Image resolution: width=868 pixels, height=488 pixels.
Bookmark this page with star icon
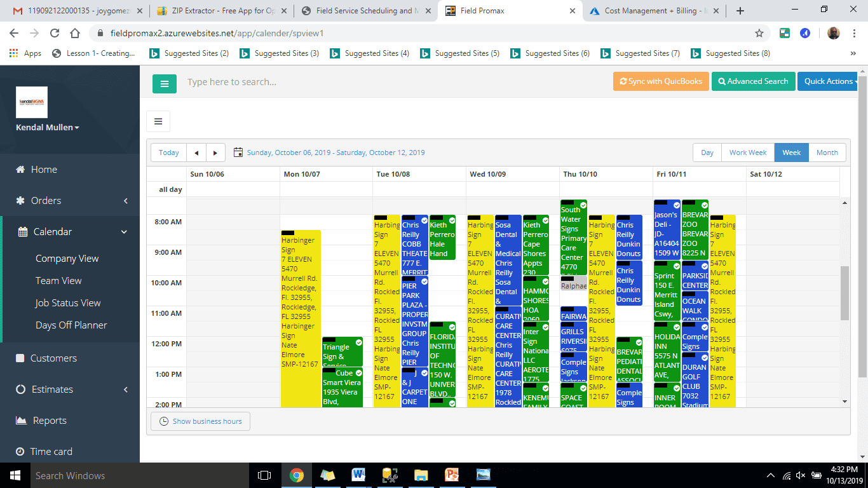(x=759, y=33)
